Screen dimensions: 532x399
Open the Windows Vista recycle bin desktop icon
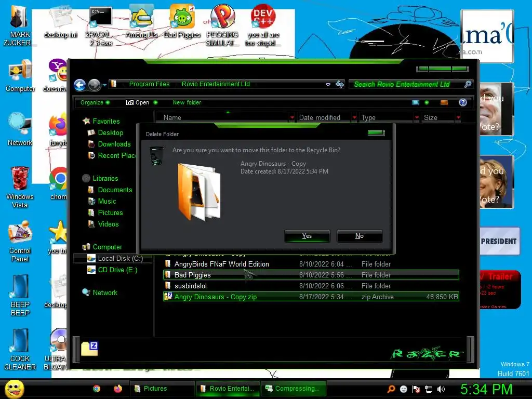point(20,187)
